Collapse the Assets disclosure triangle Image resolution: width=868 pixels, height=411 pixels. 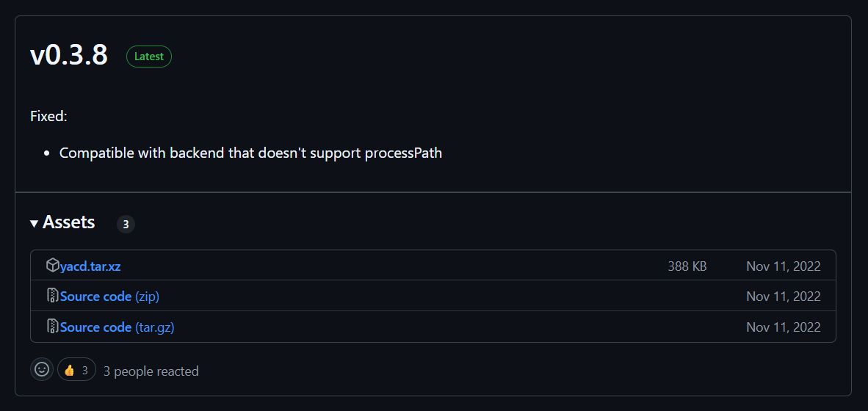click(34, 223)
